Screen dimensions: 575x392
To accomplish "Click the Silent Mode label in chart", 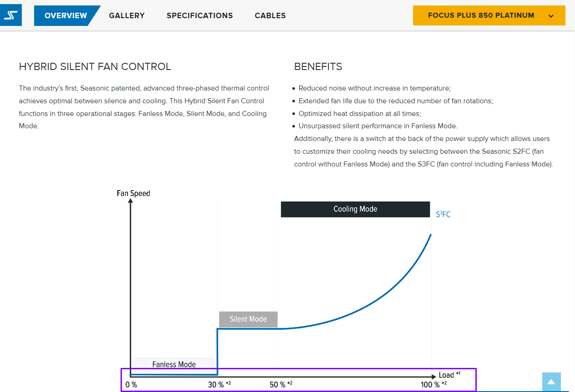I will [x=248, y=319].
